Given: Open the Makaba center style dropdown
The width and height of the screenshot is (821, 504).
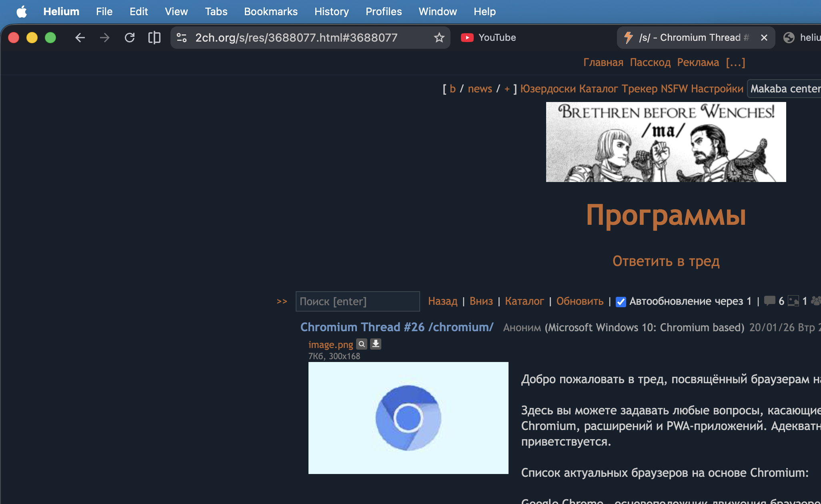Looking at the screenshot, I should coord(784,89).
